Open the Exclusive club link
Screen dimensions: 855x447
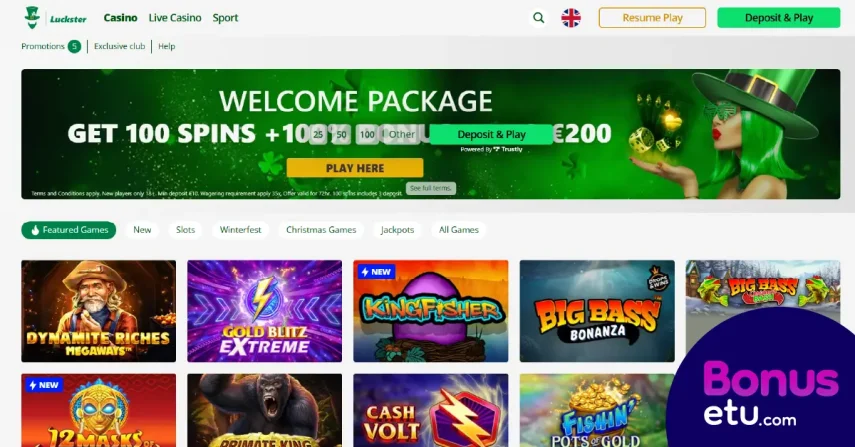click(119, 46)
